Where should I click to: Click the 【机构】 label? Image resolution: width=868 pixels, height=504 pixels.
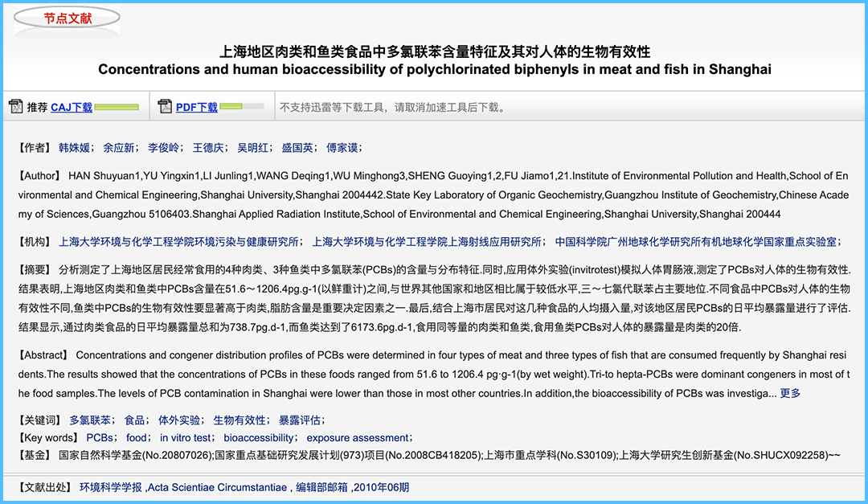[34, 242]
